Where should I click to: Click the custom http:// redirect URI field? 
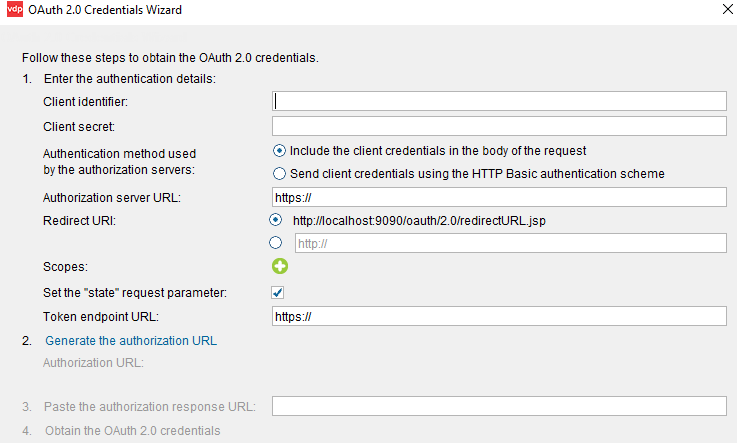point(510,243)
